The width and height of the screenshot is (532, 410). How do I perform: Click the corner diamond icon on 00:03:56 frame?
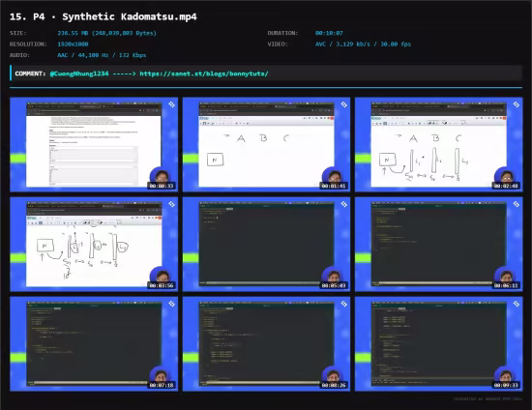click(171, 204)
